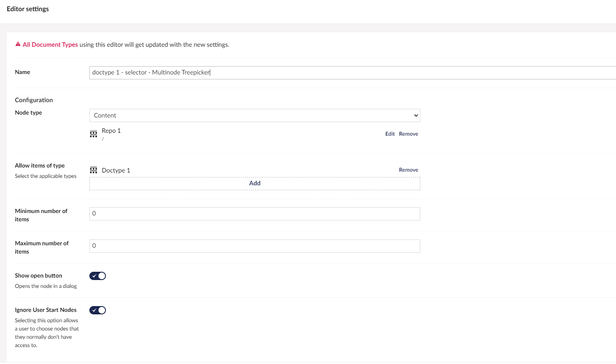Click the Node type dropdown chevron
The height and width of the screenshot is (364, 616).
[416, 115]
